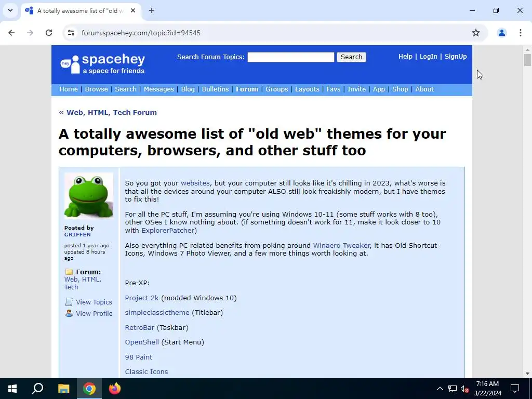This screenshot has width=532, height=399.
Task: Open the Classic Icons link
Action: pos(147,371)
